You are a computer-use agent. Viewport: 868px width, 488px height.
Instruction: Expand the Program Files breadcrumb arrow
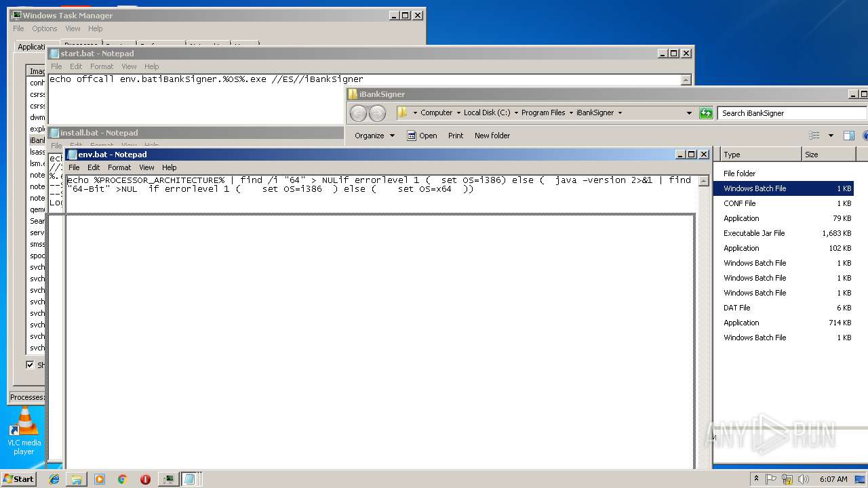coord(571,113)
